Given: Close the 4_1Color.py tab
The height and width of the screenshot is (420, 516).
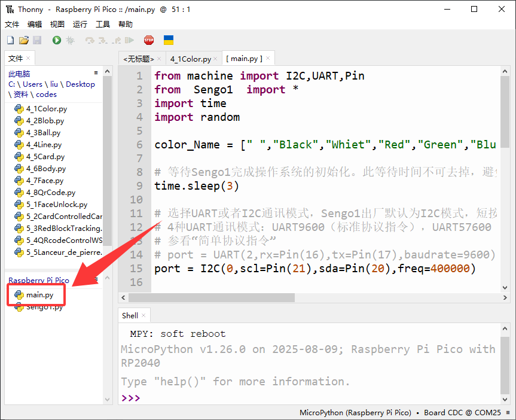Looking at the screenshot, I should pos(216,59).
